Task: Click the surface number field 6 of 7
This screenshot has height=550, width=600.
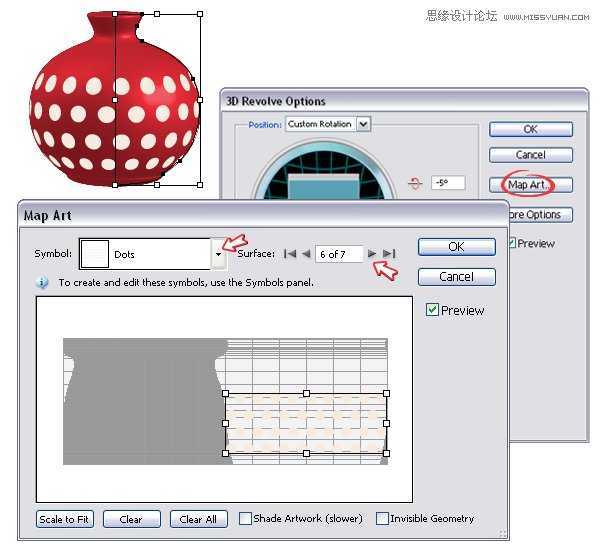Action: click(x=339, y=254)
